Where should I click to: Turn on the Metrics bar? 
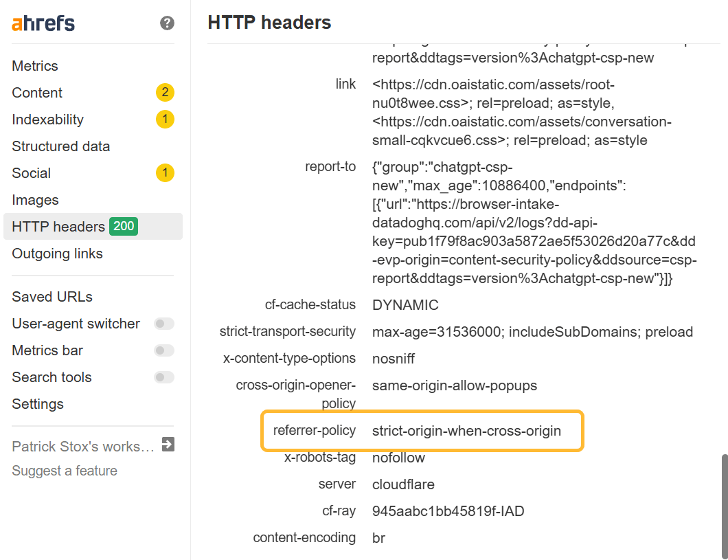click(x=163, y=350)
